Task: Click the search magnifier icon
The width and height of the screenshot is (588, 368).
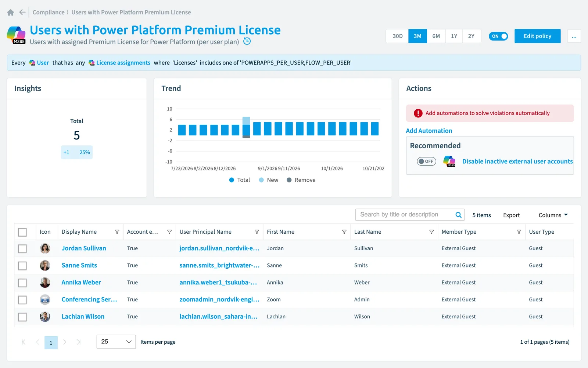Action: point(458,215)
